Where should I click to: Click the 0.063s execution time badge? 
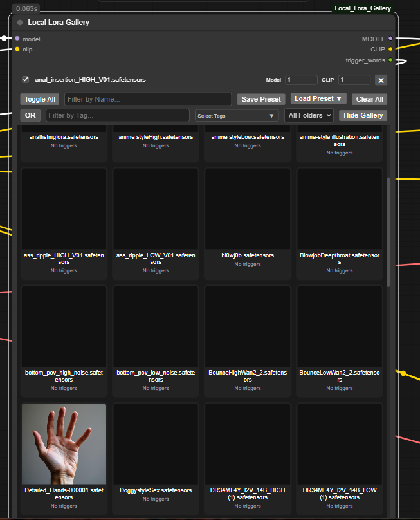[x=26, y=8]
